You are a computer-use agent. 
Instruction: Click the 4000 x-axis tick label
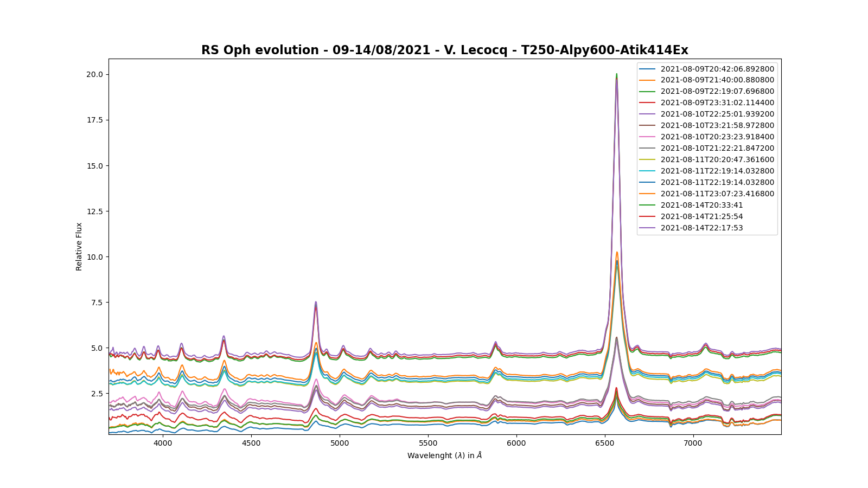[163, 444]
